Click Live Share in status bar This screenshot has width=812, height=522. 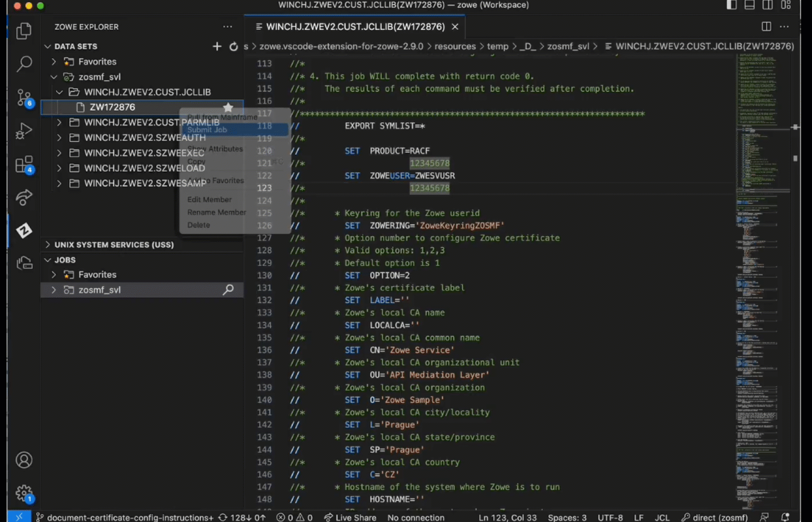[350, 517]
